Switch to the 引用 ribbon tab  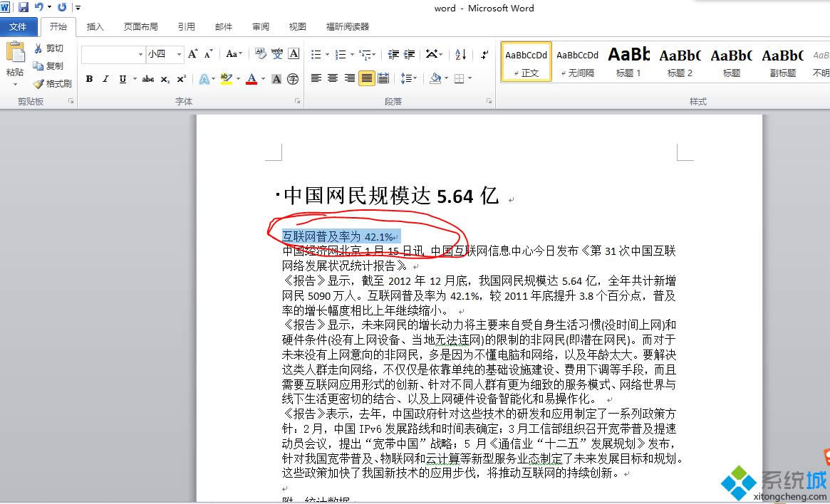point(187,26)
